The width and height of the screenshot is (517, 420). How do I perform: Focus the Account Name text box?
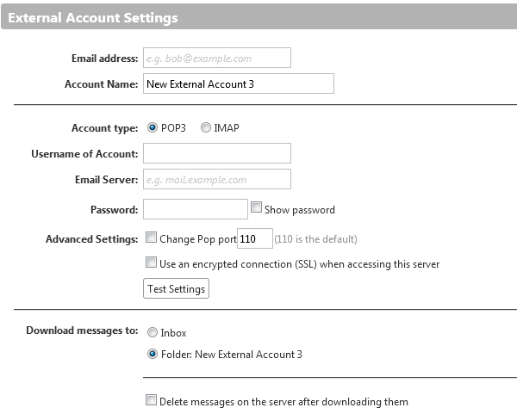(238, 83)
